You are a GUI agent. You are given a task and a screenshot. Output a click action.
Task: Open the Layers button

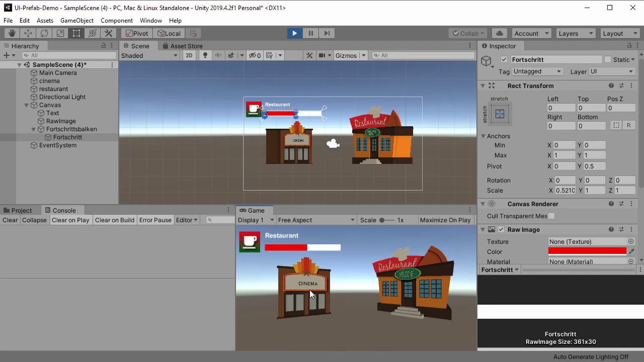tap(576, 33)
